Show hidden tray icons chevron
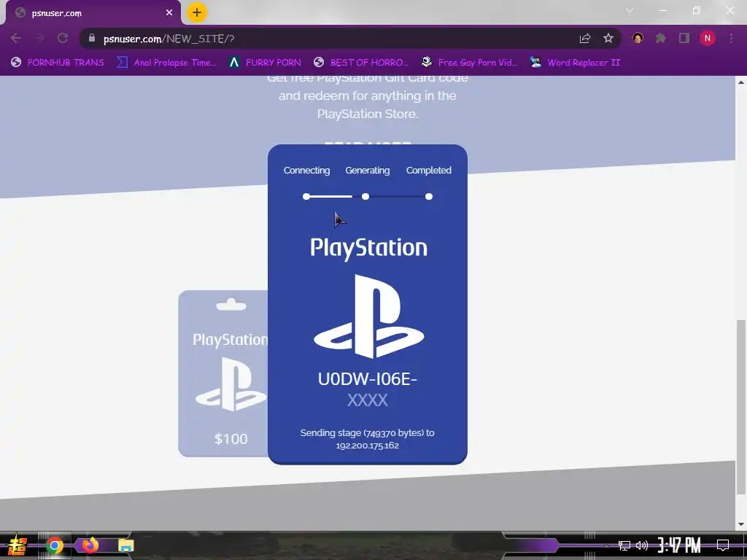Viewport: 747px width, 560px height. tap(606, 545)
